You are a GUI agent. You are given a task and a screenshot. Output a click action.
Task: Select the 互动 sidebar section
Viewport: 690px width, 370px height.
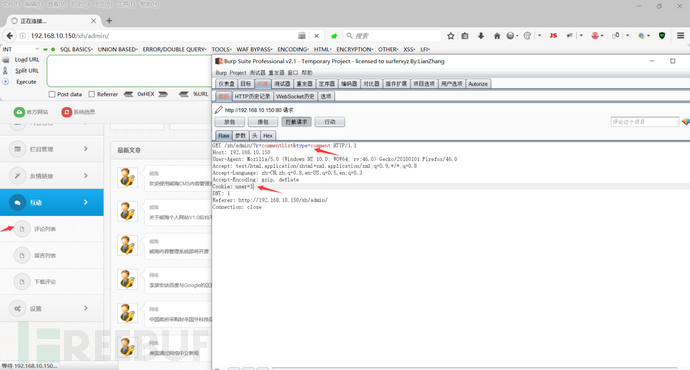pos(51,202)
